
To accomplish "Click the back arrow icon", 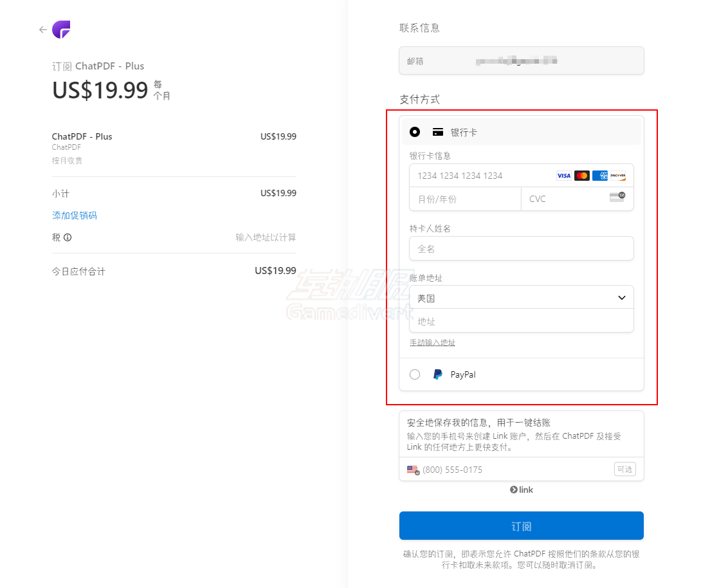I will pyautogui.click(x=43, y=30).
